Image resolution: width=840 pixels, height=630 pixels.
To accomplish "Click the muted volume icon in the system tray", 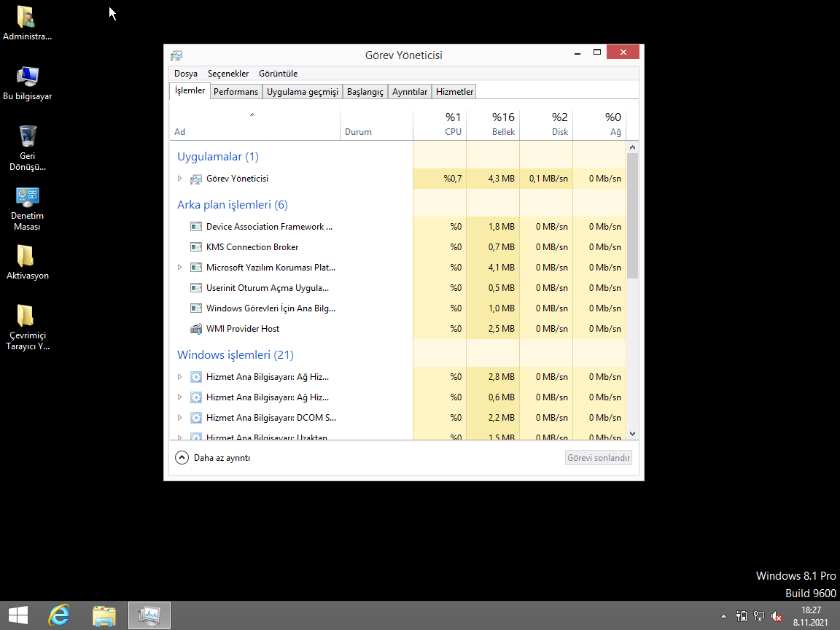I will click(777, 616).
